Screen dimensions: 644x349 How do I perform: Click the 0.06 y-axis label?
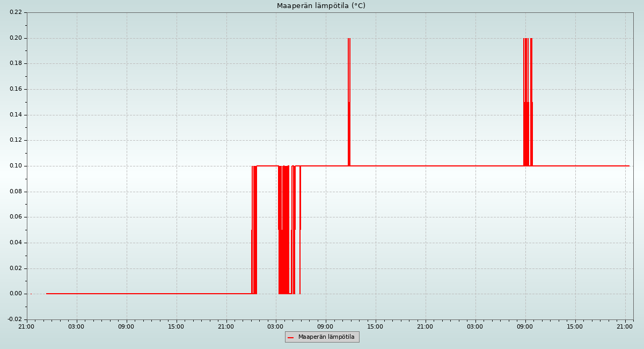(16, 217)
